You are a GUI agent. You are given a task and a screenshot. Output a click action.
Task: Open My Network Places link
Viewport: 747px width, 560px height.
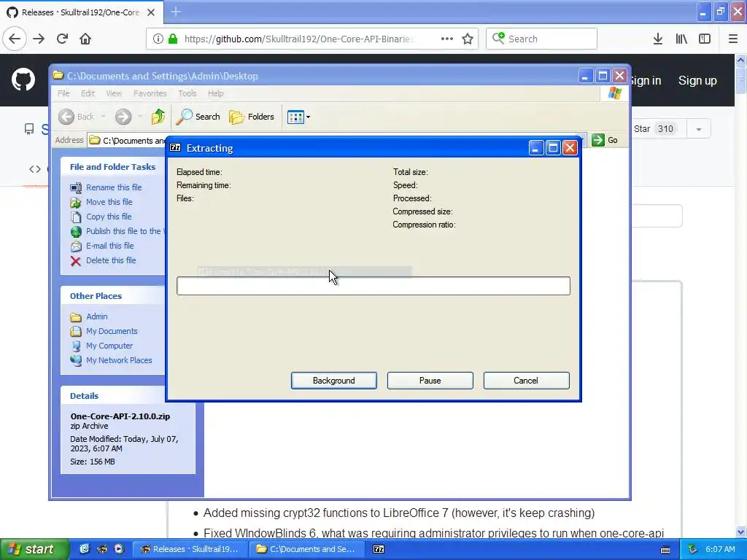click(119, 360)
